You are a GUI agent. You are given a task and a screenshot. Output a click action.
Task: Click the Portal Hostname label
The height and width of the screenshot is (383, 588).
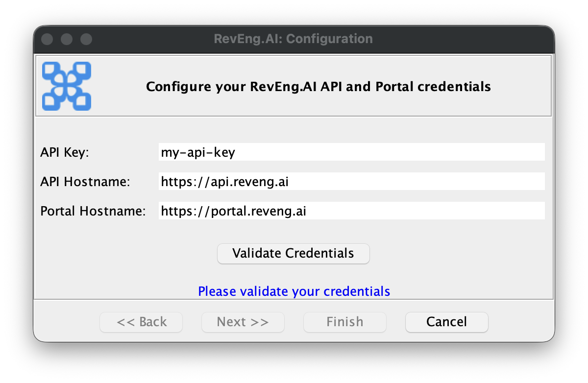[93, 211]
